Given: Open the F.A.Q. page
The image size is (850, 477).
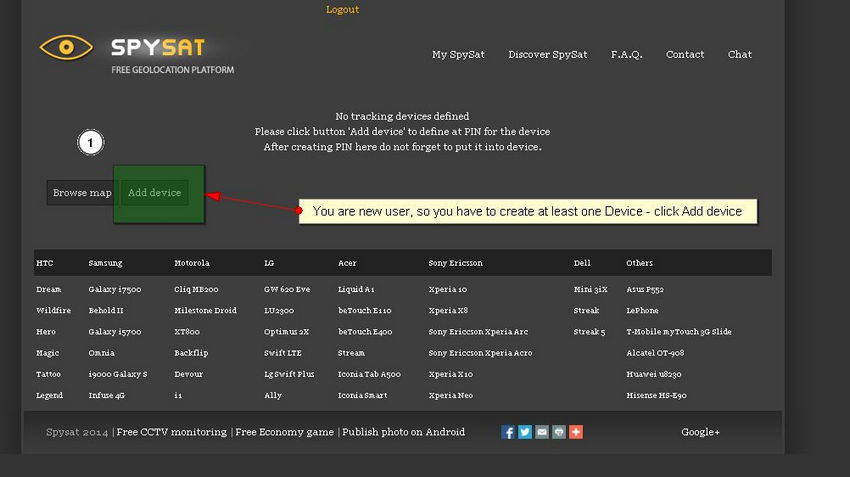Looking at the screenshot, I should pyautogui.click(x=626, y=55).
